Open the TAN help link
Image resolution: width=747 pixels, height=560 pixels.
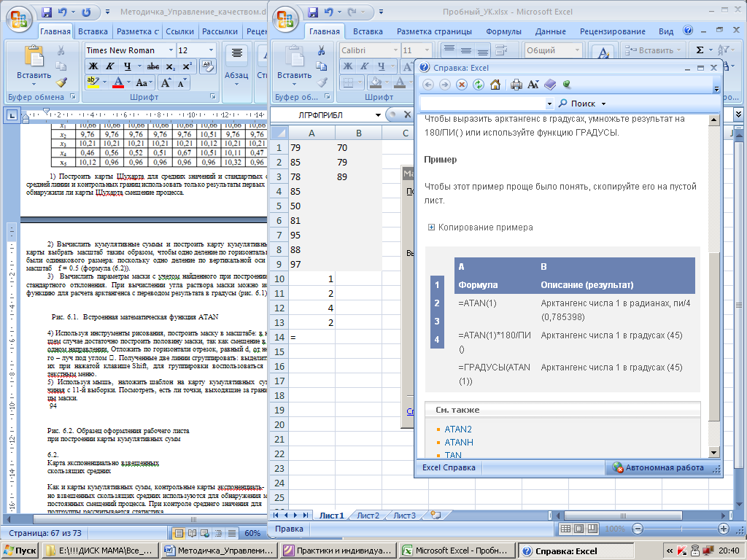[x=453, y=455]
